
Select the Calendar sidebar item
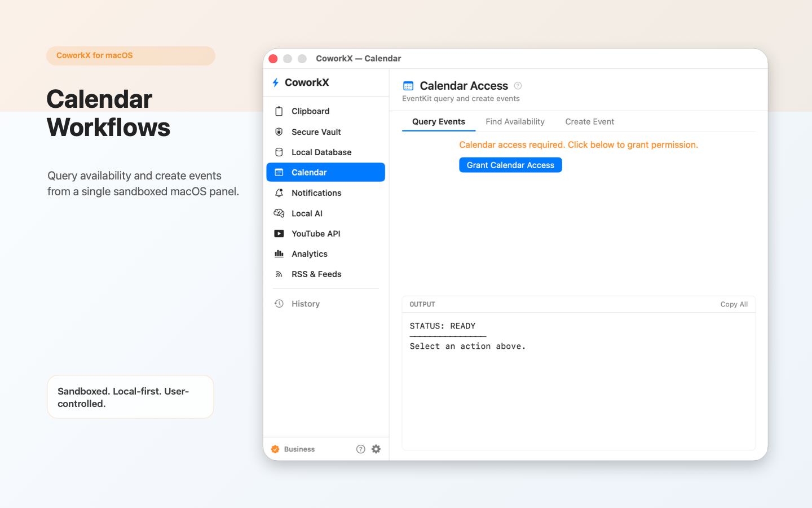click(325, 172)
